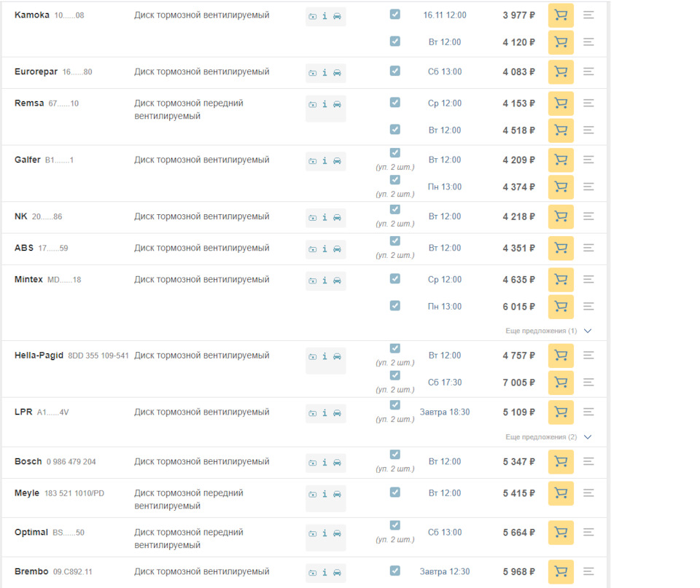The width and height of the screenshot is (700, 588).
Task: Show info icon for Meyle row
Action: [324, 494]
